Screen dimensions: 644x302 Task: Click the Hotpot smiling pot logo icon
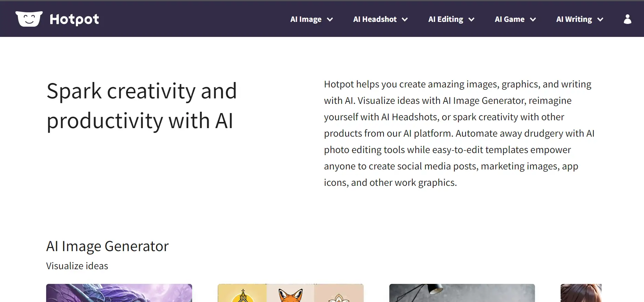pyautogui.click(x=29, y=19)
